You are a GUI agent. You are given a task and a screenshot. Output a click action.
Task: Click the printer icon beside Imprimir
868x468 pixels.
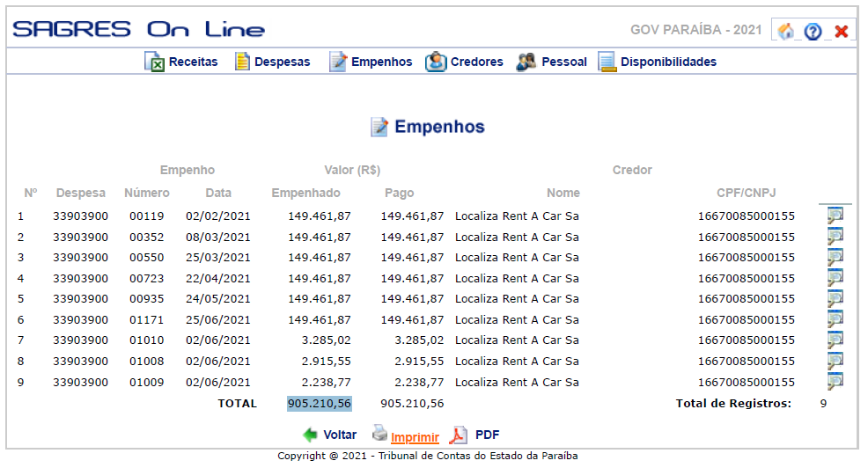(379, 433)
